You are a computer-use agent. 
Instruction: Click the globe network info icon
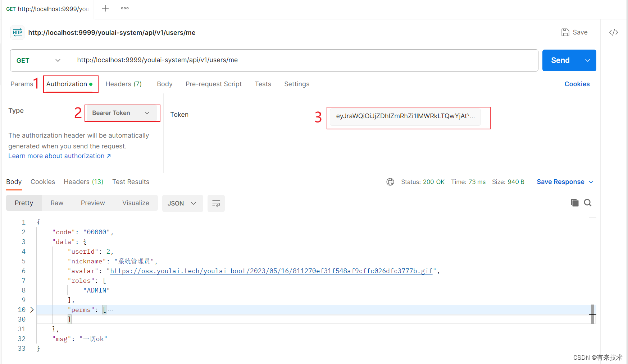pyautogui.click(x=390, y=182)
